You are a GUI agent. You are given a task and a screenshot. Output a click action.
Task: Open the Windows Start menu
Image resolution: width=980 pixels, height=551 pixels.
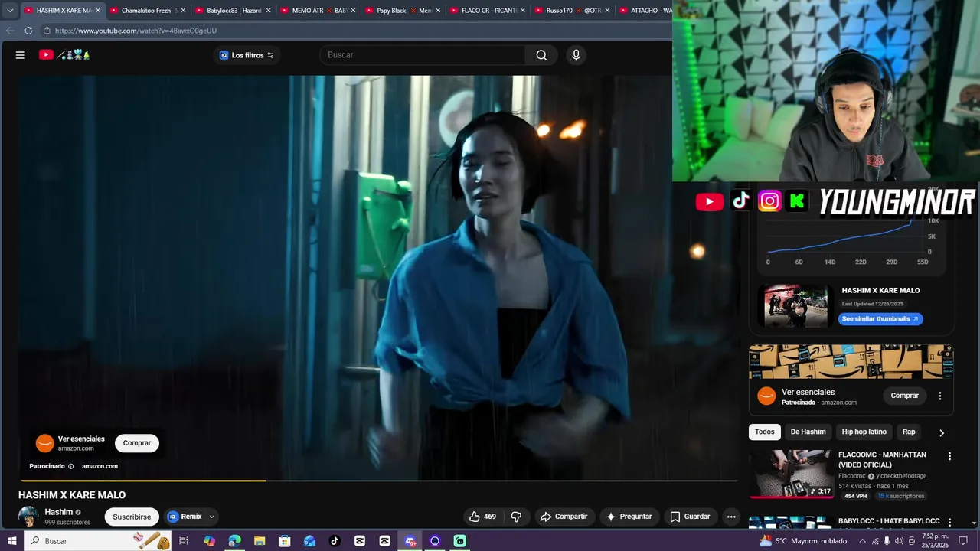(12, 541)
